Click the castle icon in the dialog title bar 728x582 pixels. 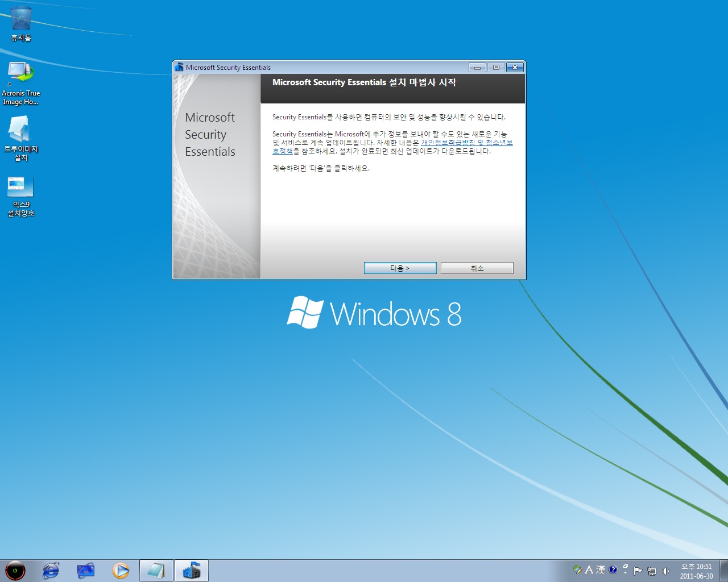tap(179, 67)
